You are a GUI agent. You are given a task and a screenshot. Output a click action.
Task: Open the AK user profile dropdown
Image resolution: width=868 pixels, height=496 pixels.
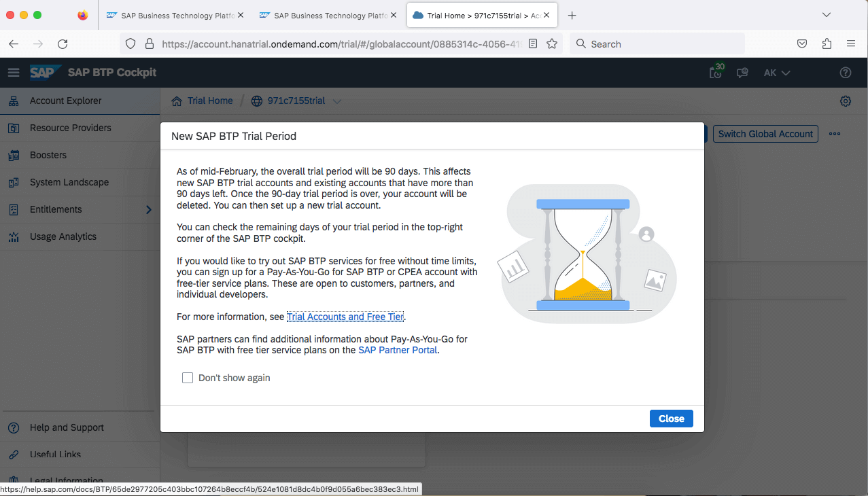point(777,73)
